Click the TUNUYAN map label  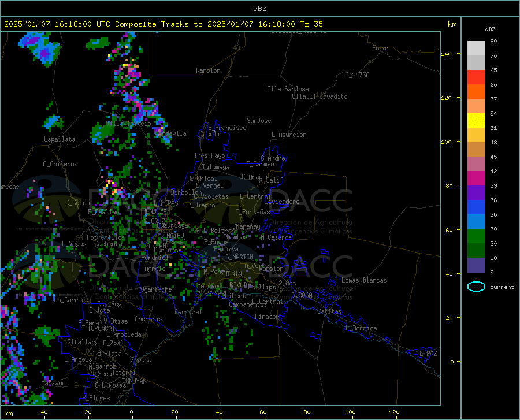coord(134,381)
